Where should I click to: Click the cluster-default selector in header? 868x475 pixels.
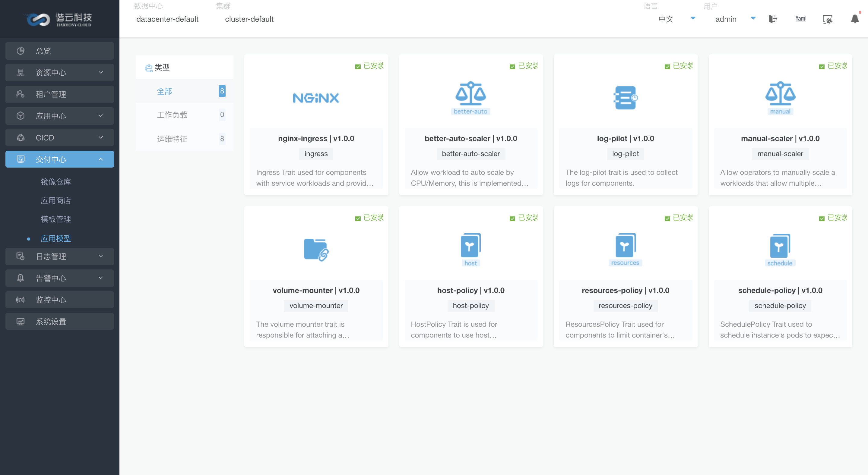coord(249,19)
